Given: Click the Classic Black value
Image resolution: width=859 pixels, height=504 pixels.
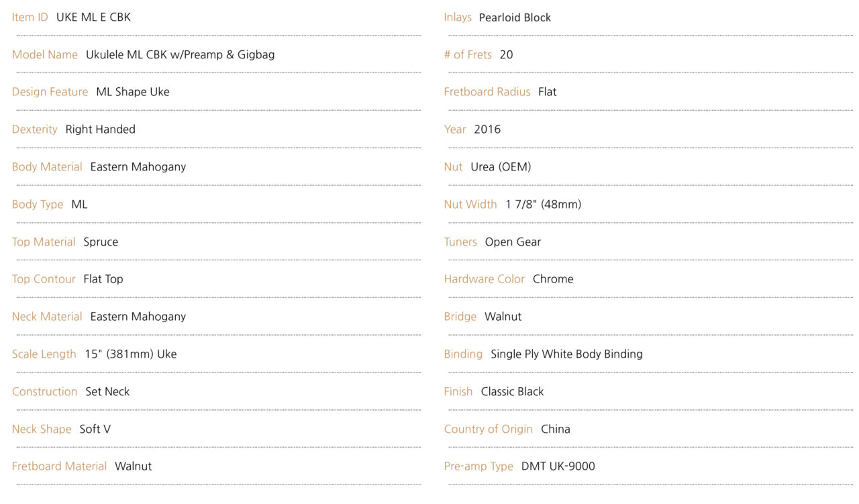Looking at the screenshot, I should click(513, 392).
